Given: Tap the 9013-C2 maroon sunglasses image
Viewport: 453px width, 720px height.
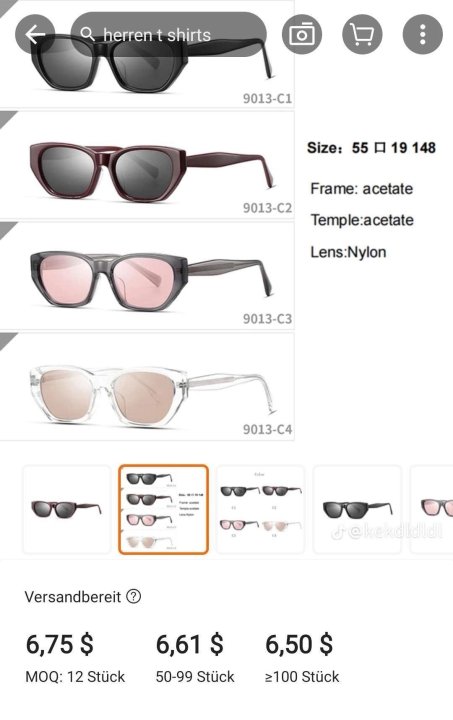Looking at the screenshot, I should [147, 165].
